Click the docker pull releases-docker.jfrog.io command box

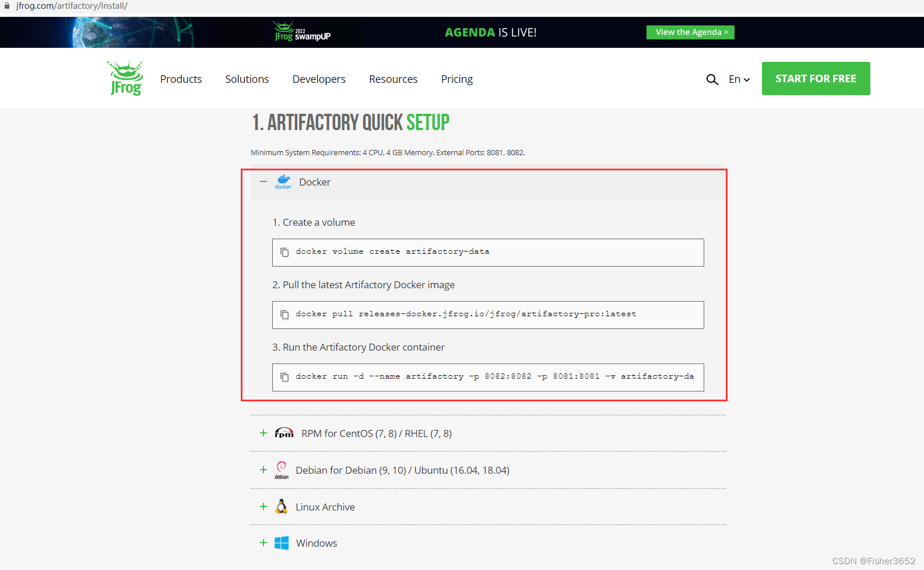click(x=488, y=315)
